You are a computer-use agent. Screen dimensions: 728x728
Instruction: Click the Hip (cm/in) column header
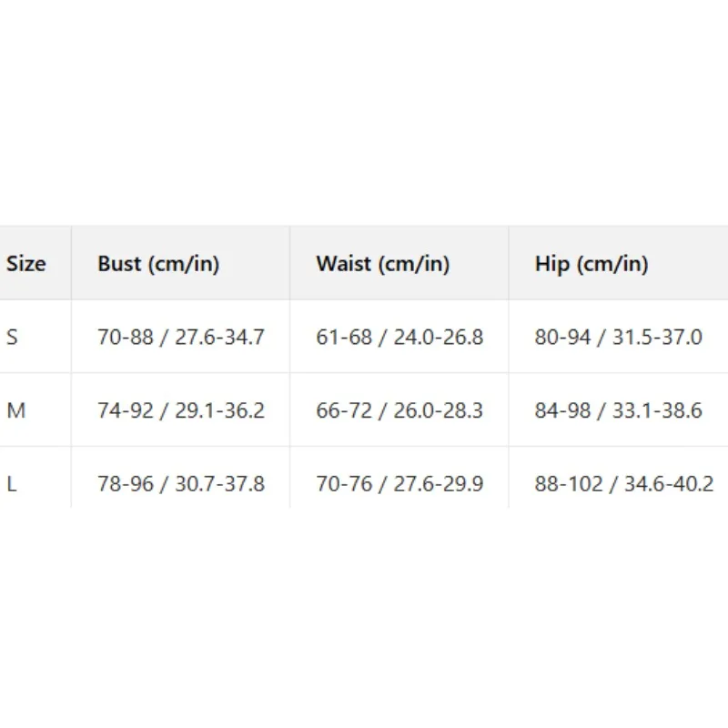pyautogui.click(x=591, y=264)
